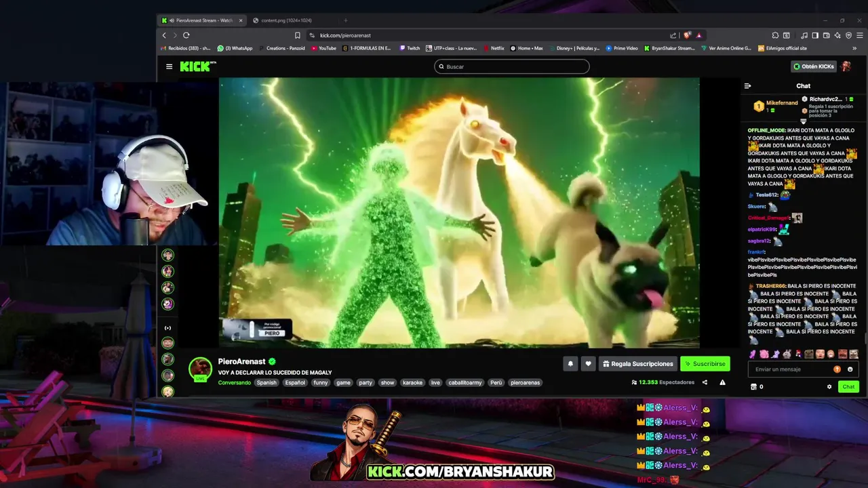This screenshot has height=488, width=868.
Task: Click the Perú tag
Action: (x=496, y=383)
